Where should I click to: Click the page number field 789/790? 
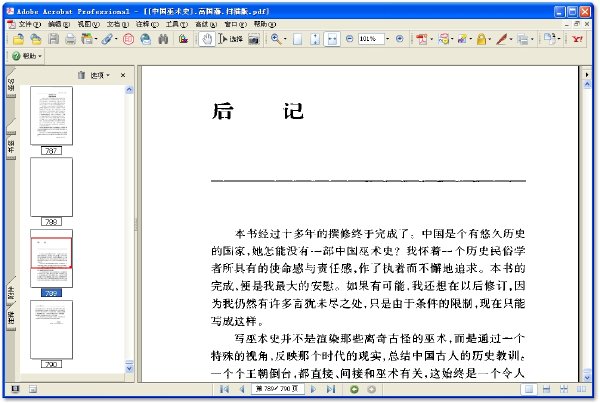click(277, 389)
